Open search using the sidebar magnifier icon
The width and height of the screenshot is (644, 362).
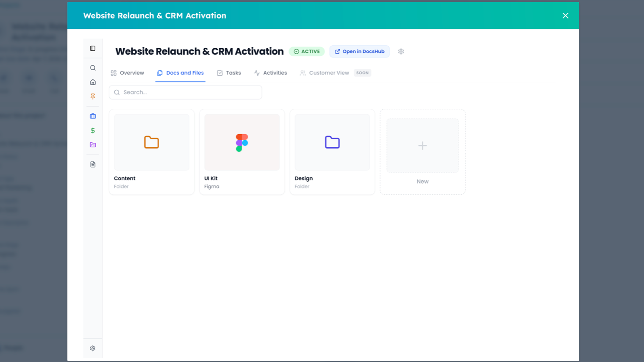tap(92, 67)
